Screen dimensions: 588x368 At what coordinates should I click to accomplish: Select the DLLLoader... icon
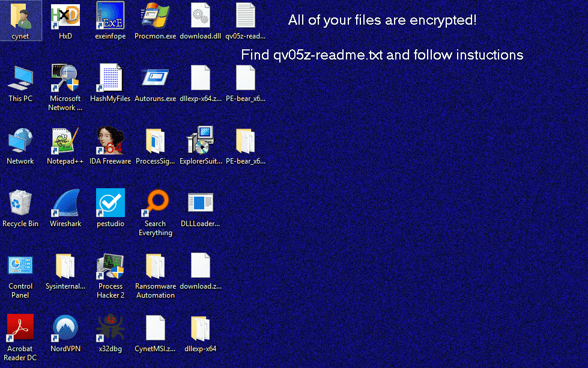click(x=200, y=203)
